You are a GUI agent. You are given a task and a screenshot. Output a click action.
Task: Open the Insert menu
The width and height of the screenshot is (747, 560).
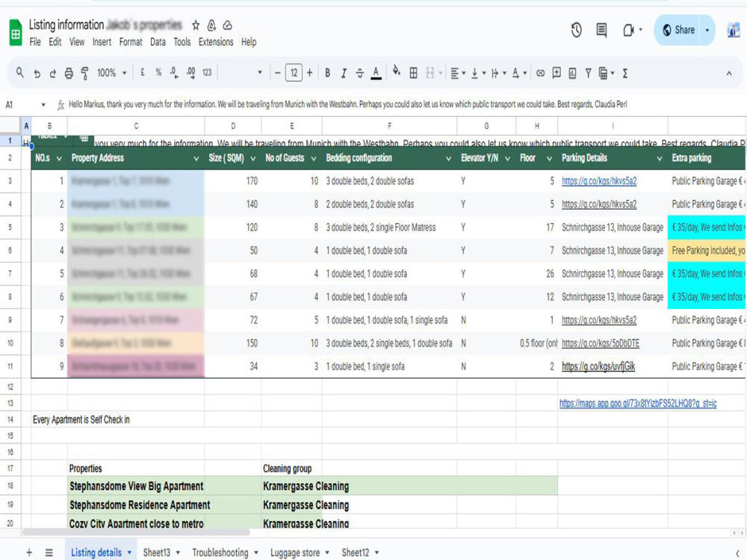tap(102, 42)
